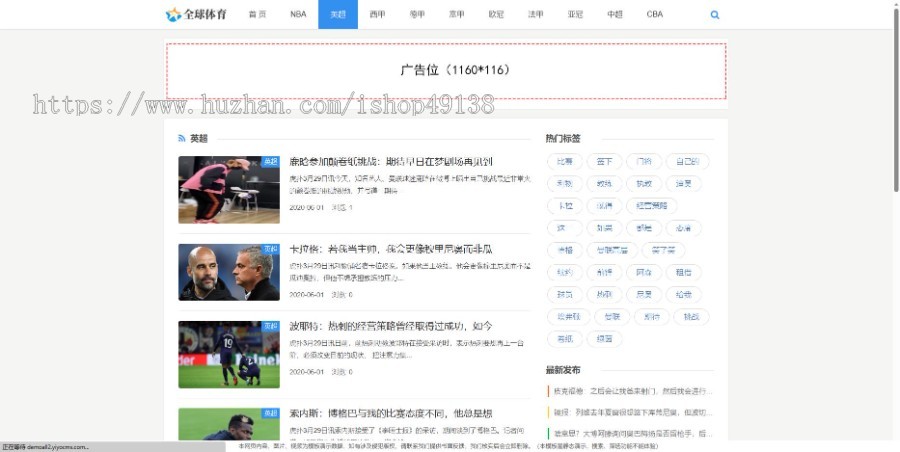This screenshot has width=900, height=452.
Task: Click 热门标签 section heading
Action: (x=563, y=138)
